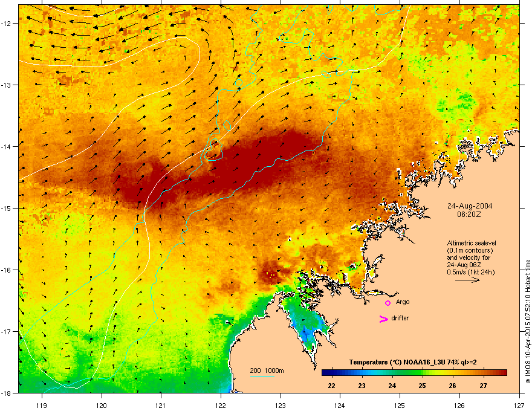Click the color bar value 27
Viewport: 532px width, 411px height.
coord(483,386)
